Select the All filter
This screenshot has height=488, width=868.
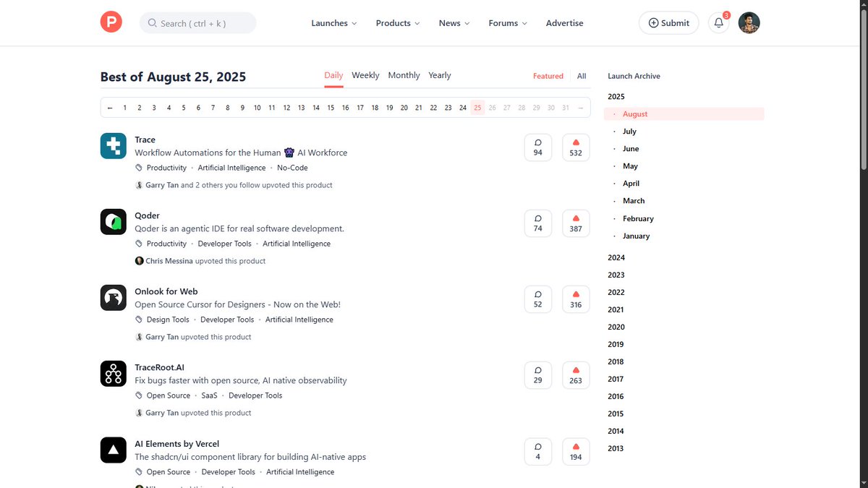click(x=582, y=76)
